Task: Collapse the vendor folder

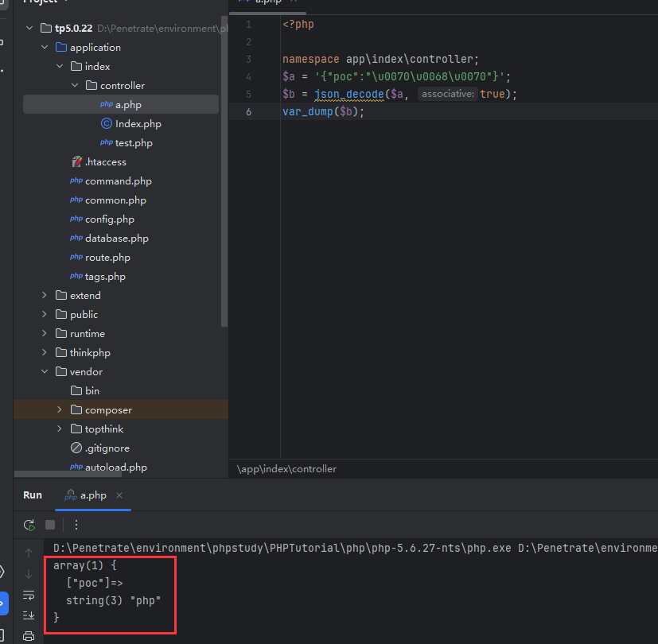Action: (45, 371)
